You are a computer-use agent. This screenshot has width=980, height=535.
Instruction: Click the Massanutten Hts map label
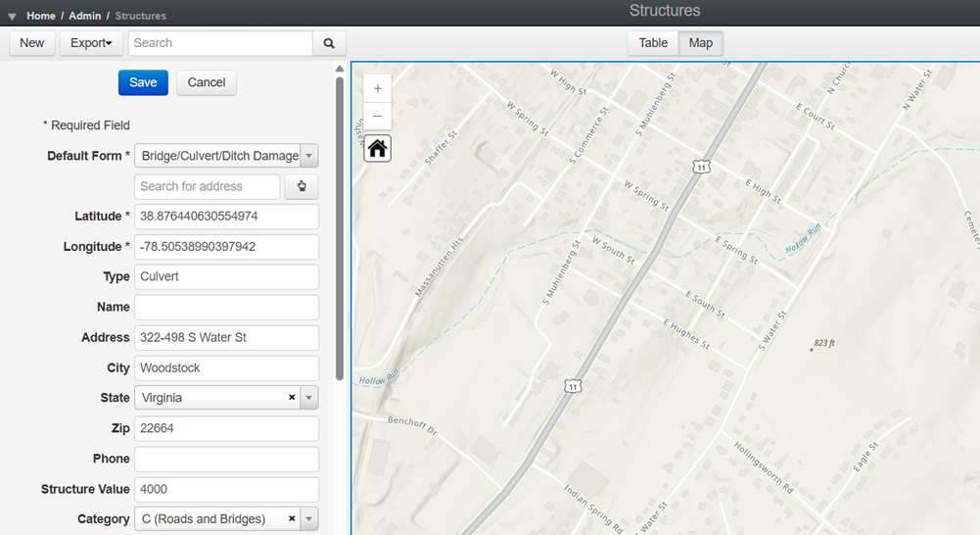[x=440, y=266]
